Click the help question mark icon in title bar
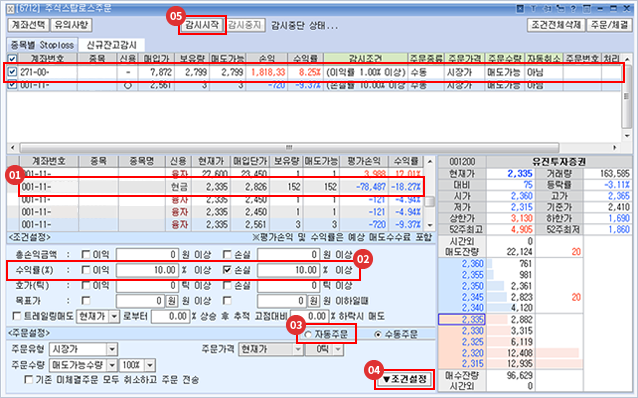638x398 pixels. coord(573,9)
